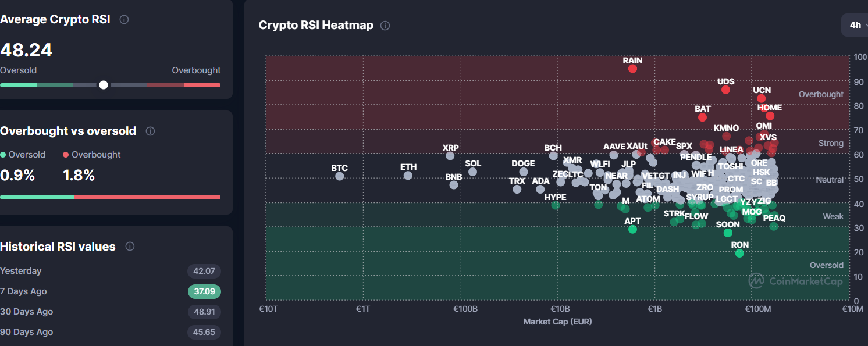Select the red RAIN data point

[x=633, y=69]
